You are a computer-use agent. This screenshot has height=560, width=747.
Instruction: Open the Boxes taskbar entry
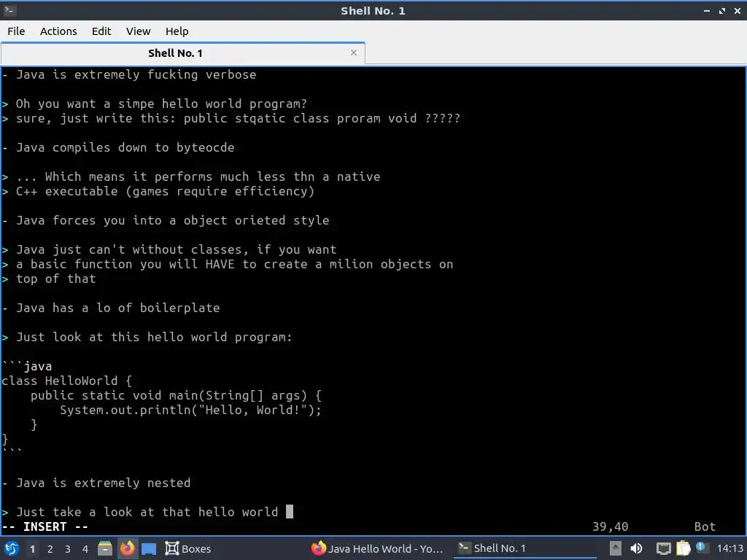click(188, 548)
